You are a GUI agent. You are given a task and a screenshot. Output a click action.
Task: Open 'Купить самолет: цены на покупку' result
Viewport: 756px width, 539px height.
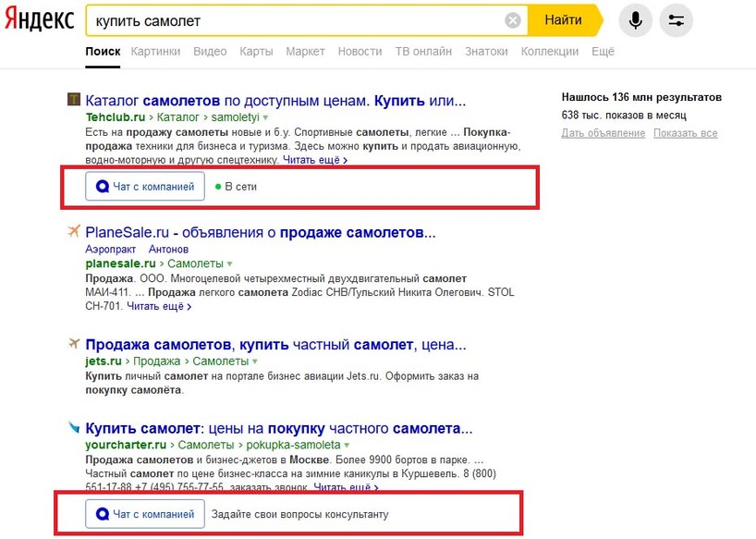(x=279, y=428)
